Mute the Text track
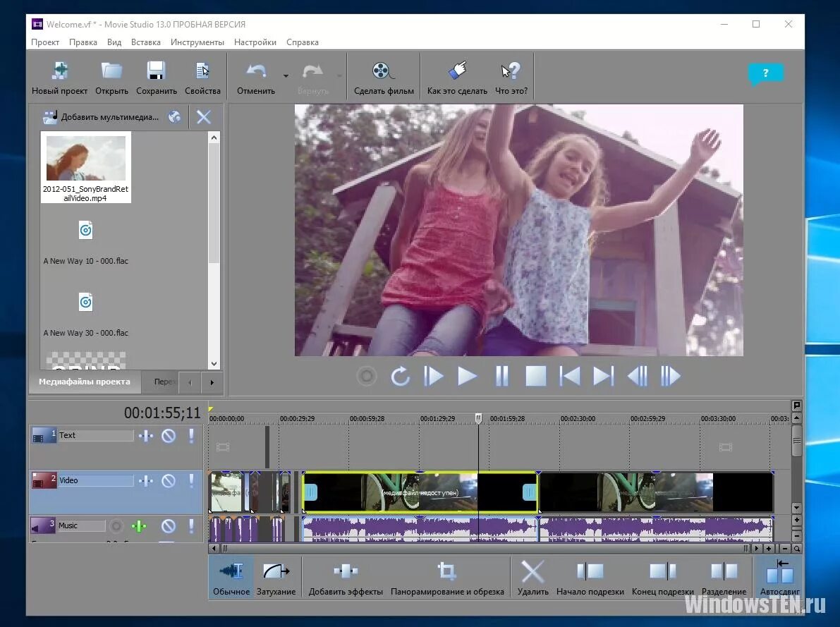The width and height of the screenshot is (840, 627). click(169, 436)
